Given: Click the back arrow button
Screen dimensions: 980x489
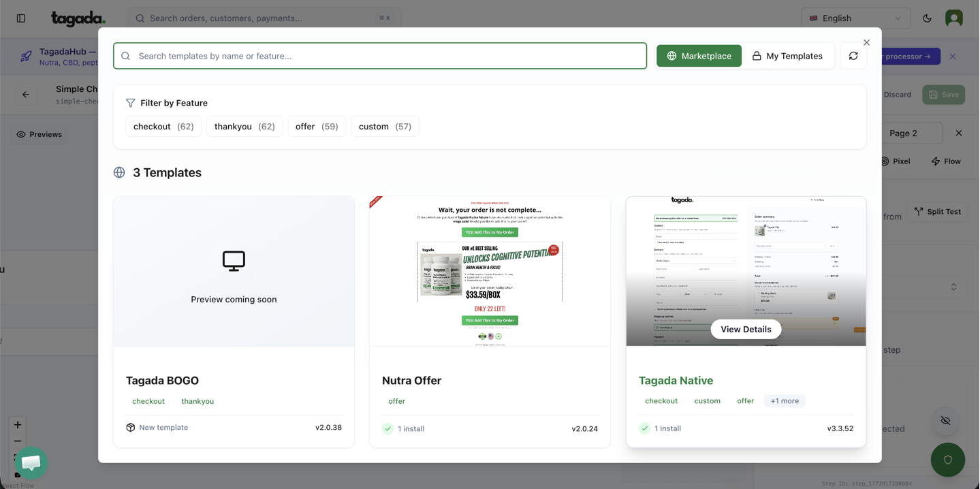Looking at the screenshot, I should [26, 95].
